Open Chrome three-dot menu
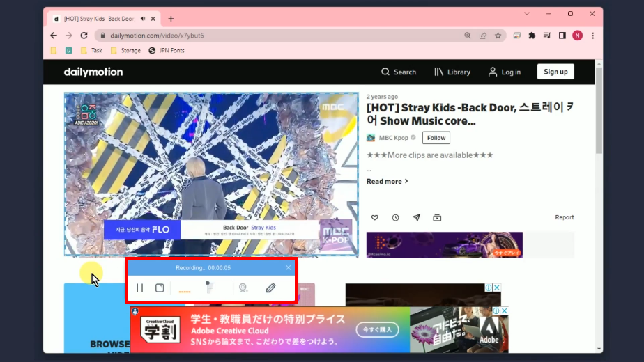 click(x=592, y=36)
